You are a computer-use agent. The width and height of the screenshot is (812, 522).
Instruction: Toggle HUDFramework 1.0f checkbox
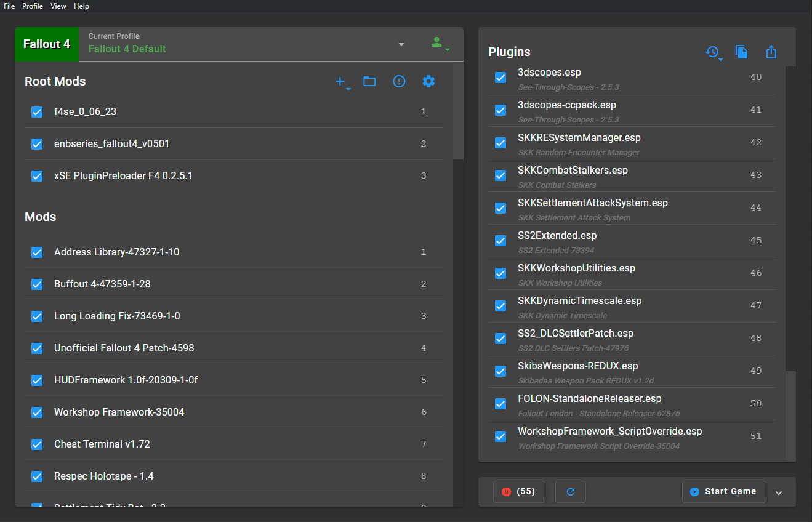point(37,380)
